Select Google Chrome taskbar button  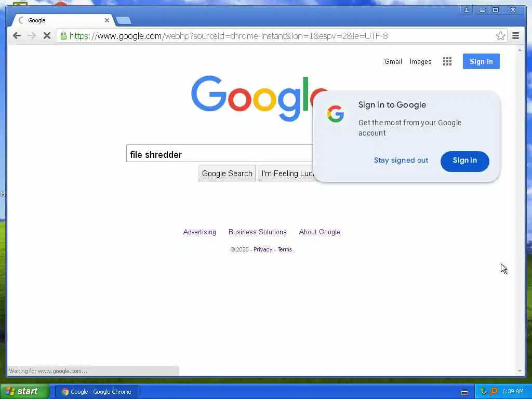97,392
